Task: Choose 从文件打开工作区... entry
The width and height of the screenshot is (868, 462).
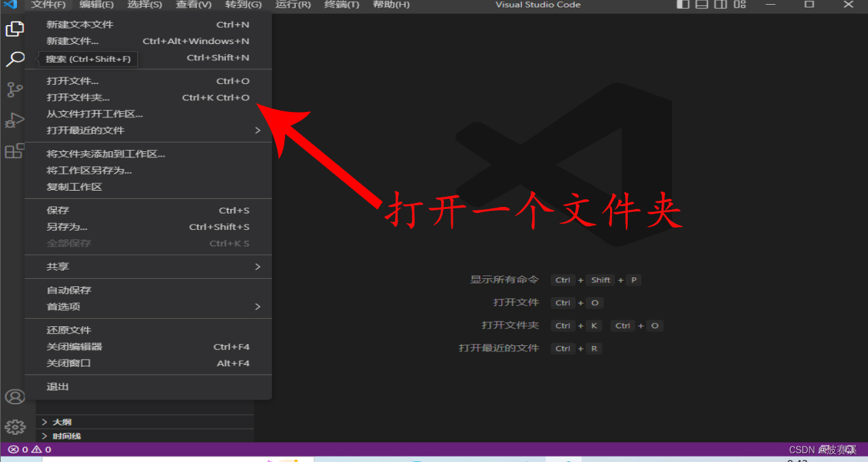Action: pyautogui.click(x=148, y=114)
